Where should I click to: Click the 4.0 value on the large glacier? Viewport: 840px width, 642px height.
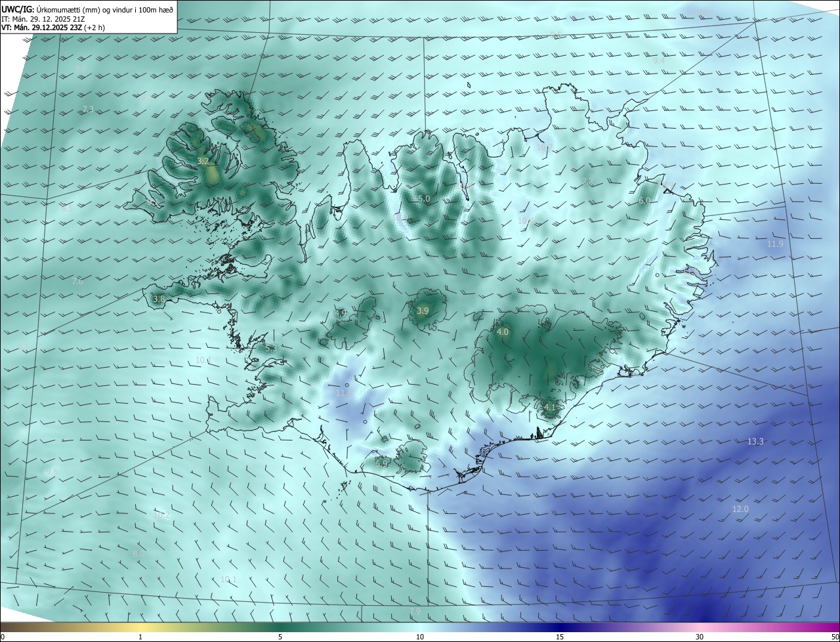(502, 333)
